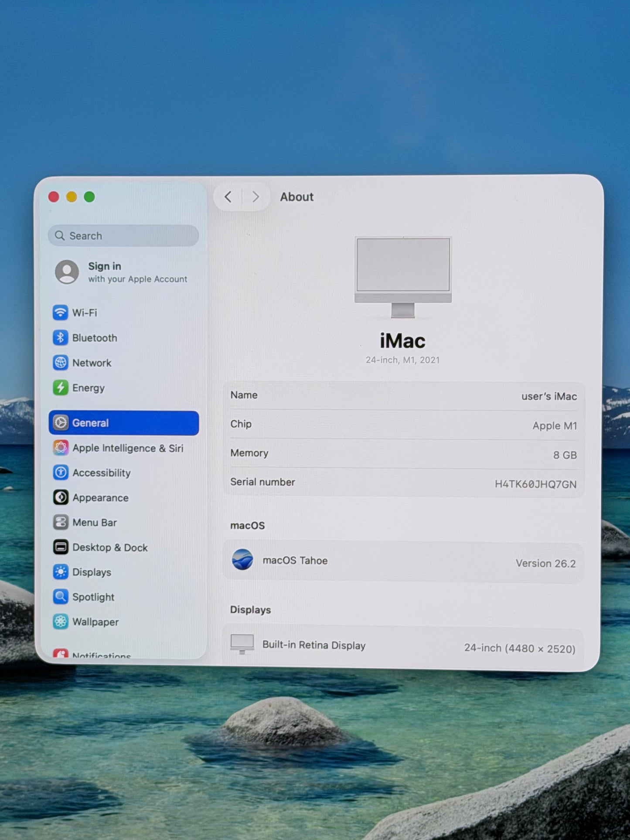Close the System Settings window
This screenshot has height=840, width=630.
(54, 197)
